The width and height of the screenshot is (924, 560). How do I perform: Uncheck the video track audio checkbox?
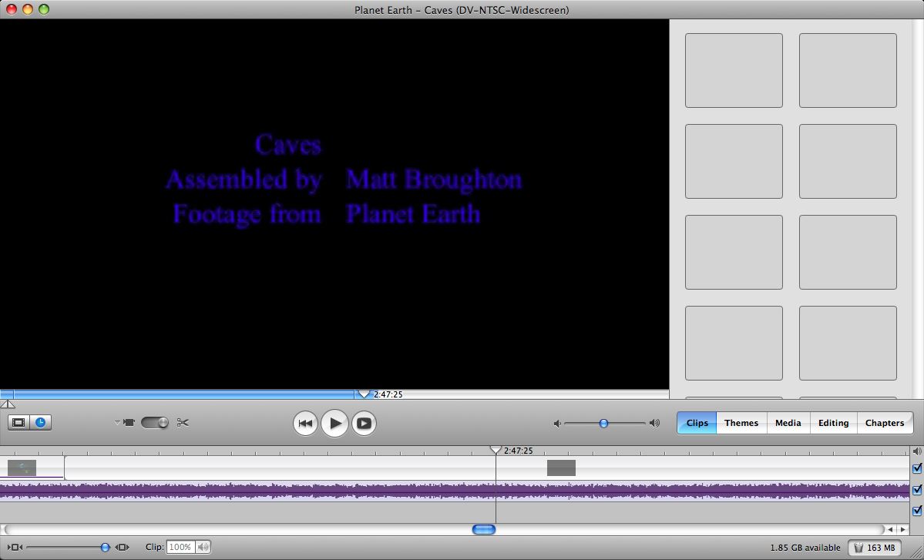(917, 469)
